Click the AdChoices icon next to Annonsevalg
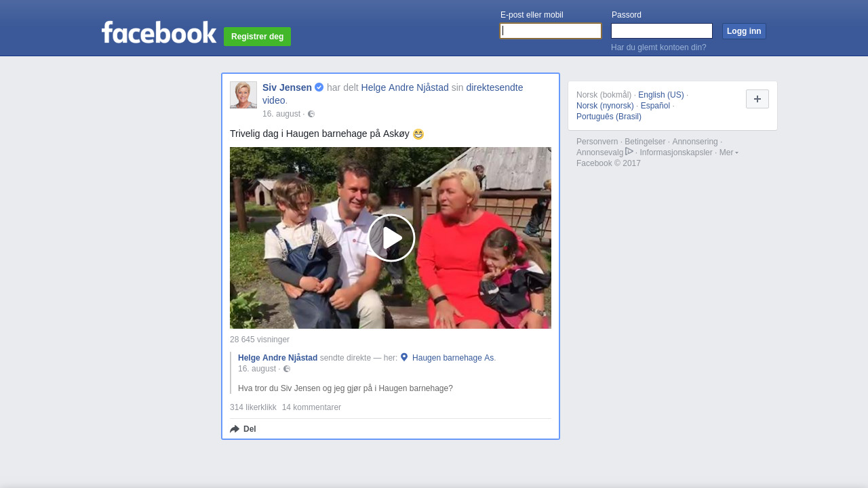This screenshot has height=488, width=868. point(629,152)
